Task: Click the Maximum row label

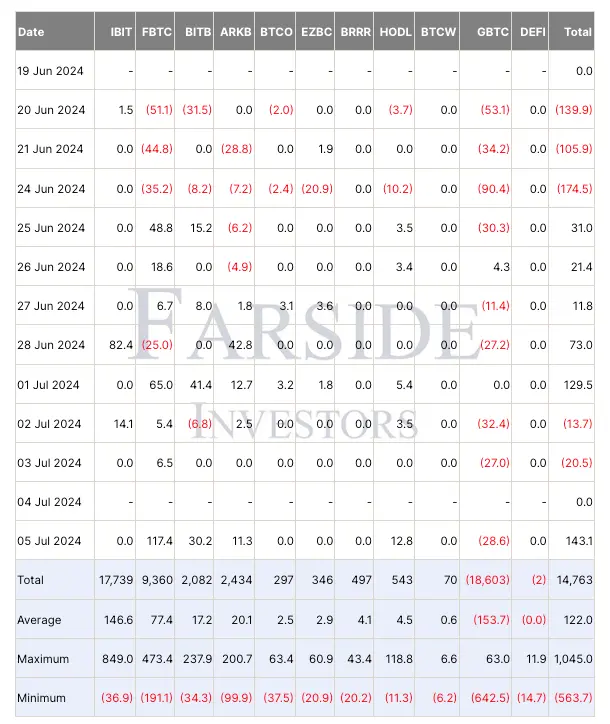Action: pyautogui.click(x=43, y=659)
